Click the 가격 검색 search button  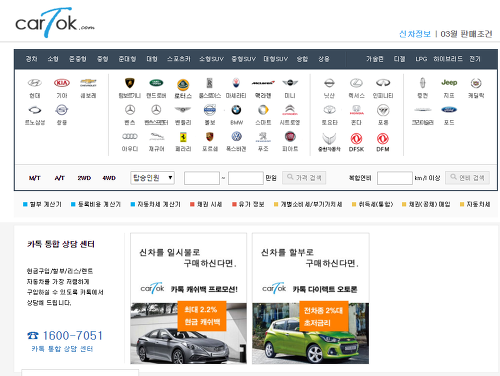pyautogui.click(x=304, y=178)
